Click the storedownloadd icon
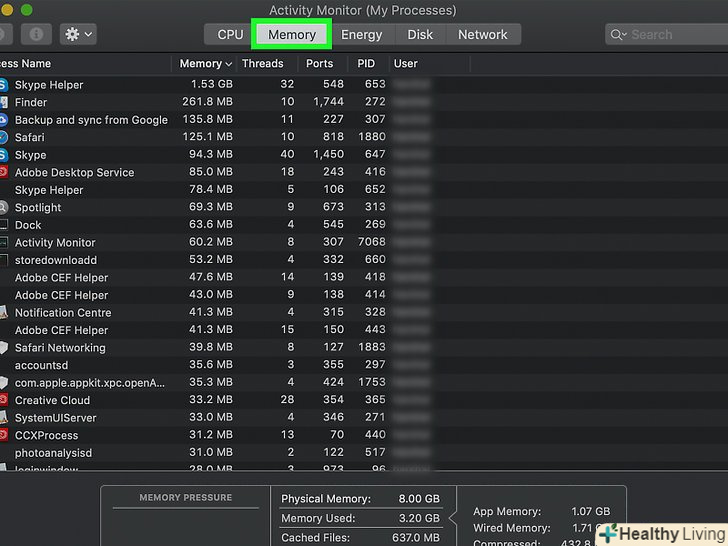The width and height of the screenshot is (728, 546). point(4,260)
